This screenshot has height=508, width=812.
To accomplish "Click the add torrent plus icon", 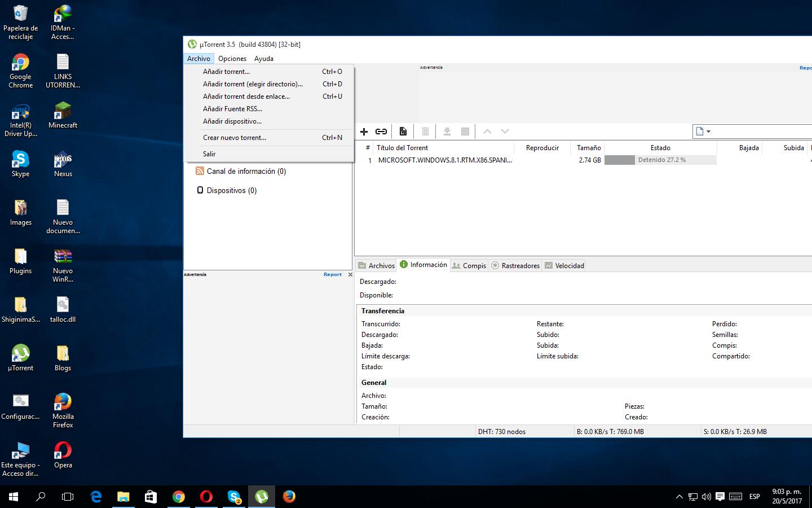I will (x=364, y=132).
